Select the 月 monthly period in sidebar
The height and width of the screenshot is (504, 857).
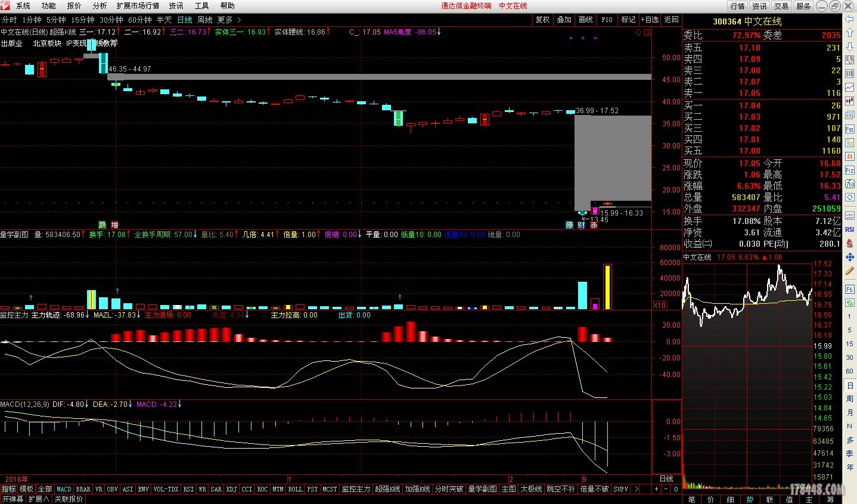[850, 412]
